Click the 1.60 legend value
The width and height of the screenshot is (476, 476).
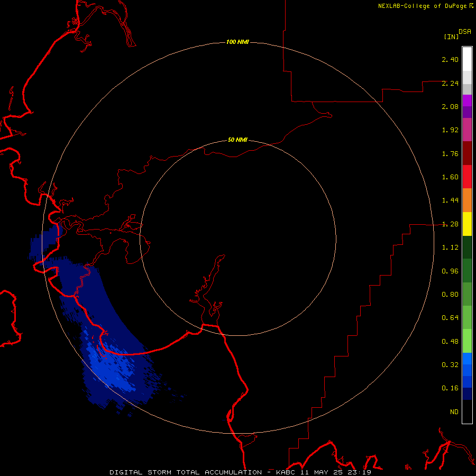point(450,177)
